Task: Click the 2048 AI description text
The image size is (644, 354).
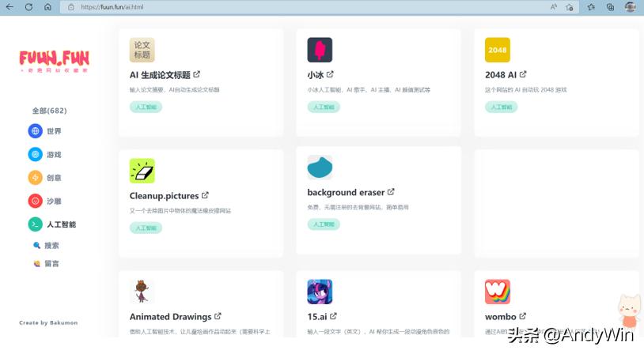Action: click(525, 90)
